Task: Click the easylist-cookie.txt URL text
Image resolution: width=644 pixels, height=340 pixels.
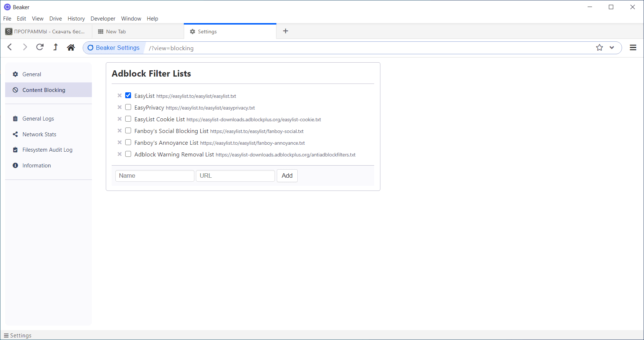Action: [x=254, y=120]
